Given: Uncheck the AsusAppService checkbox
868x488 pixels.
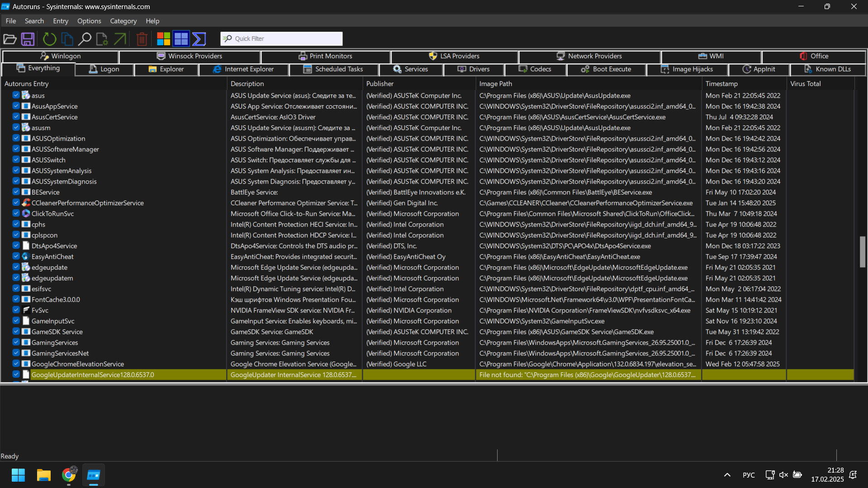Looking at the screenshot, I should [x=16, y=106].
